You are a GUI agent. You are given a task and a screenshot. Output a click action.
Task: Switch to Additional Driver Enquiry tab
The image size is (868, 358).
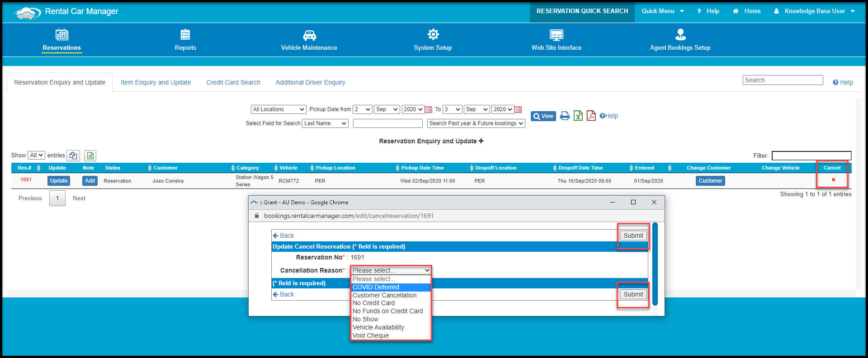[311, 82]
